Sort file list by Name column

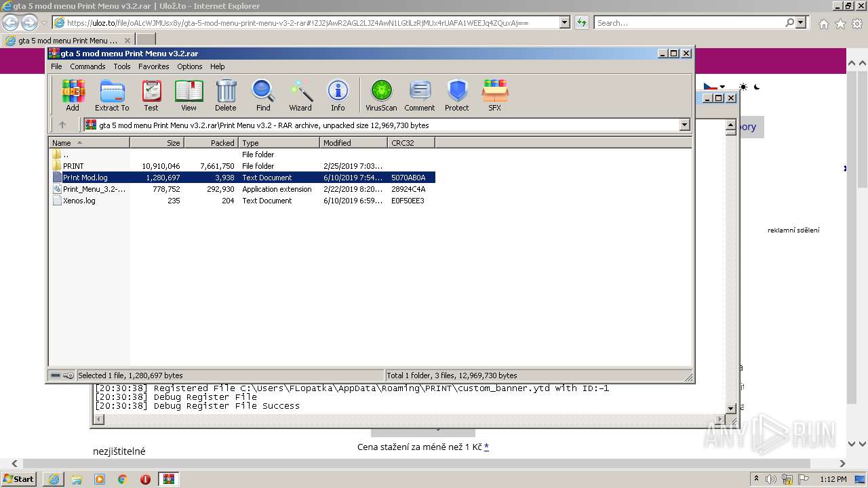(x=89, y=142)
